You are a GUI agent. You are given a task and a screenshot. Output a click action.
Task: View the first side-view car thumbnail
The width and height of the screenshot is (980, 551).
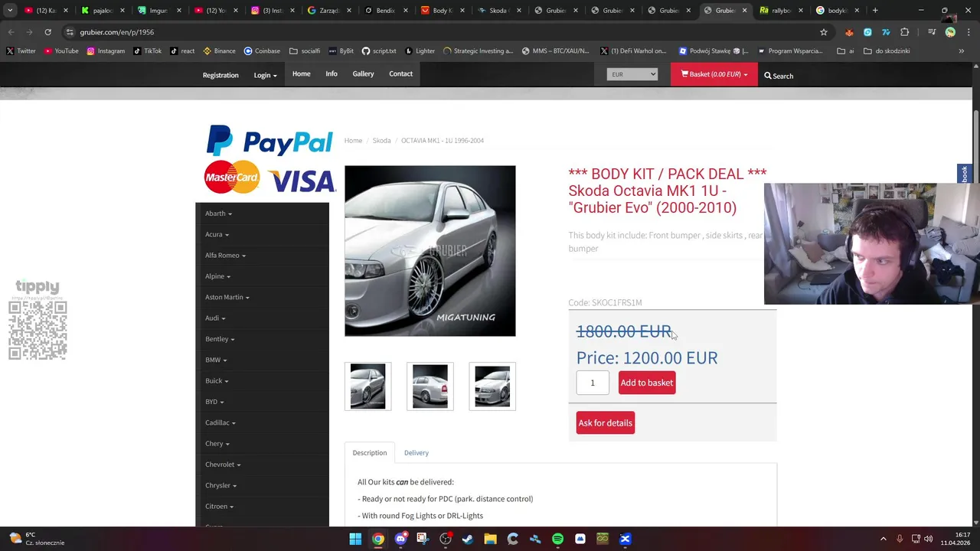[x=367, y=386]
